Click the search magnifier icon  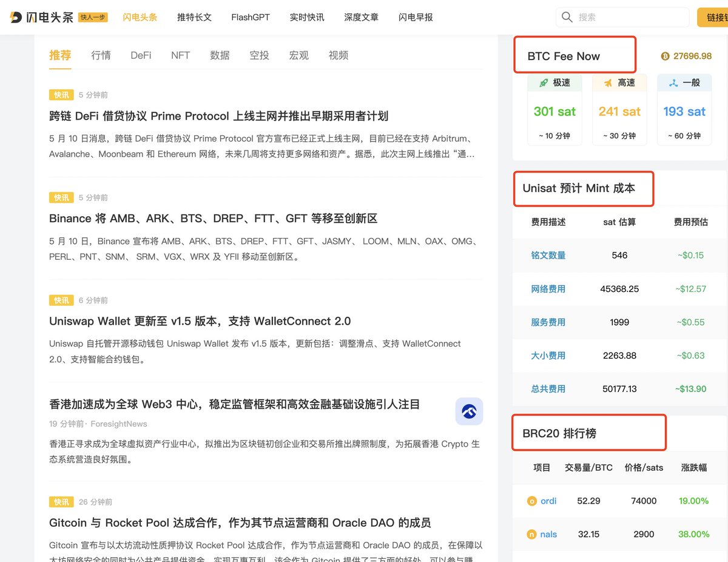coord(567,18)
